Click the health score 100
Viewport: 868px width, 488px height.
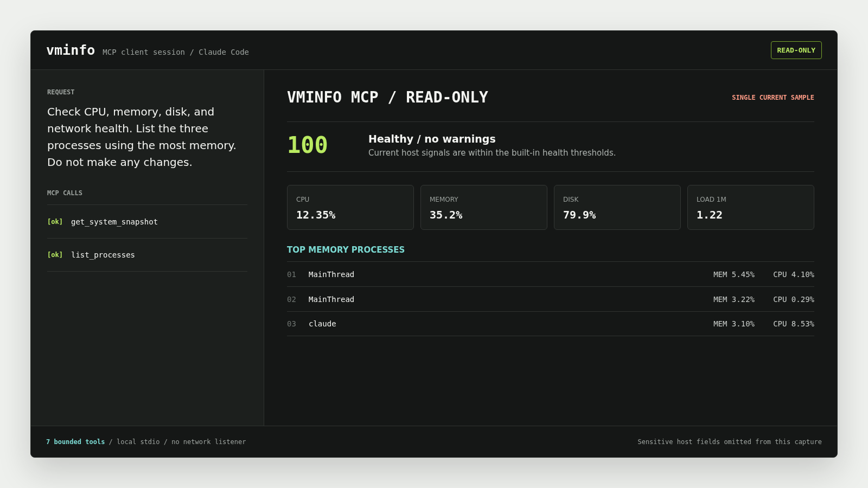pos(308,145)
